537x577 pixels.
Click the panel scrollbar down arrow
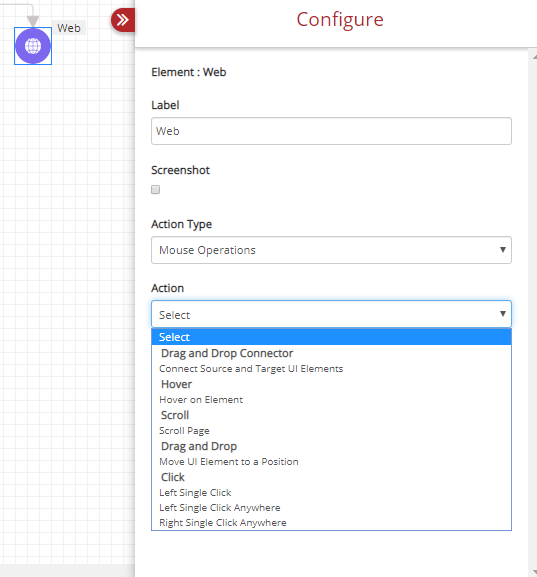pos(534,572)
